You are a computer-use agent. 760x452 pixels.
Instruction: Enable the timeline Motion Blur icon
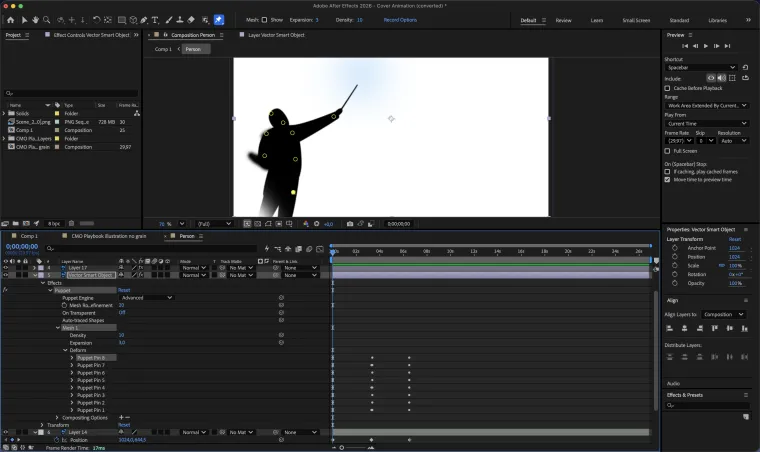309,249
